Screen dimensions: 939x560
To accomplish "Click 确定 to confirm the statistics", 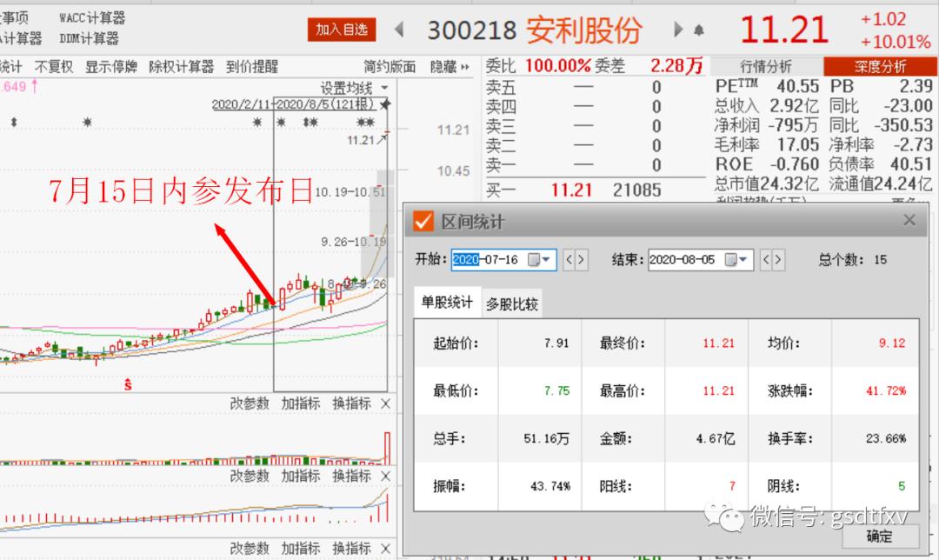I will click(x=879, y=537).
